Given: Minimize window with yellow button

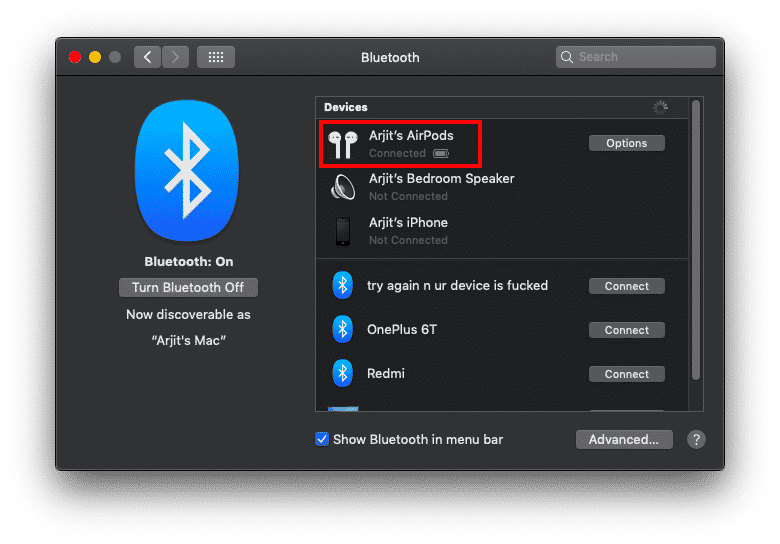Looking at the screenshot, I should click(x=95, y=57).
